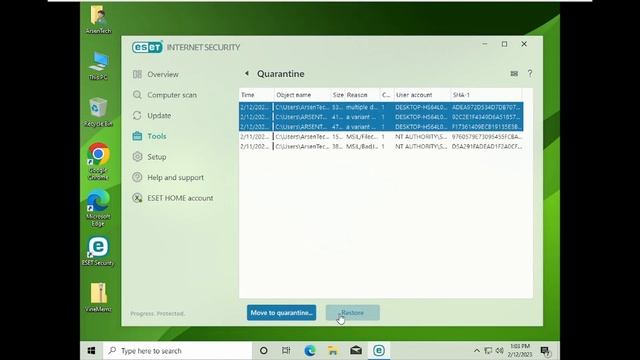Image resolution: width=640 pixels, height=360 pixels.
Task: Open the help question mark icon
Action: coord(530,73)
